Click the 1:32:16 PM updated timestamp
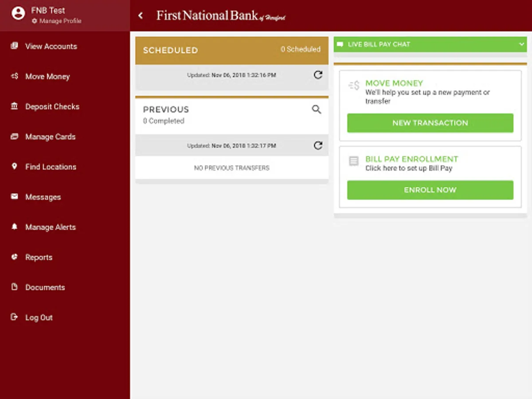The width and height of the screenshot is (532, 399). coord(231,75)
